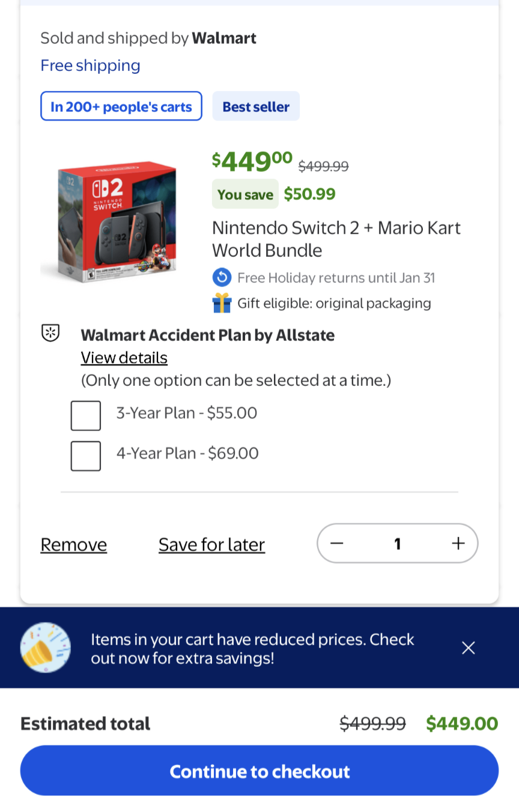This screenshot has width=519, height=812.
Task: Tap the gift box icon
Action: 222,303
